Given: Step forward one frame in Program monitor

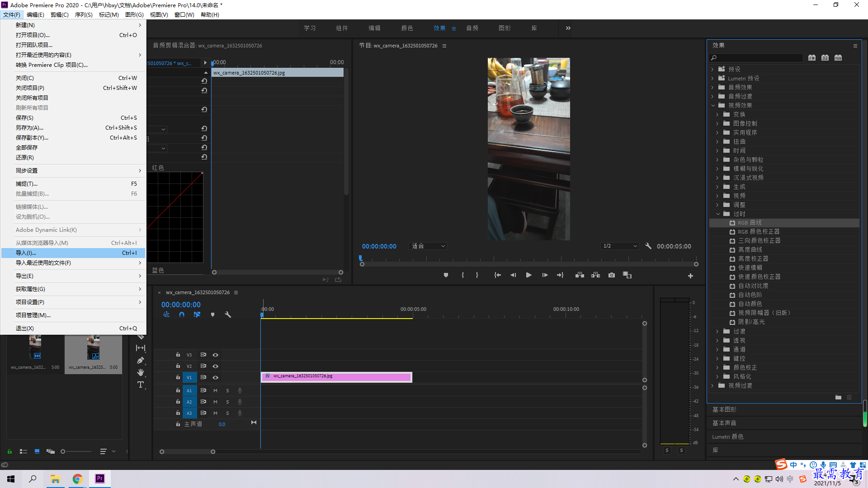Looking at the screenshot, I should point(545,275).
